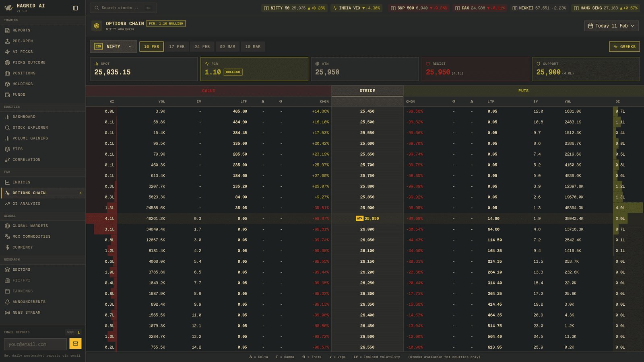The image size is (644, 362).
Task: Click the INDIA VIX ticker
Action: pyautogui.click(x=356, y=8)
